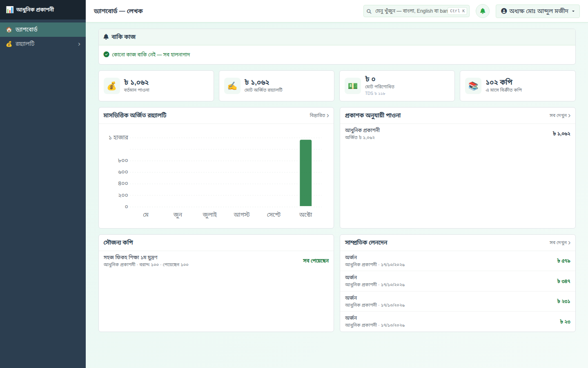The height and width of the screenshot is (368, 588).
Task: Click সহজ ফিকহ শিক্ষা ১ম মুদ্রণ row
Action: (216, 261)
